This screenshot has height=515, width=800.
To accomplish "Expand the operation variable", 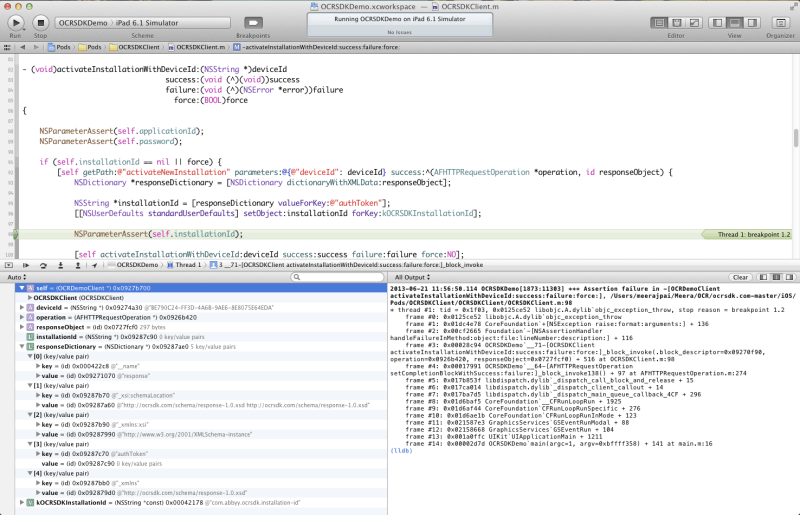I will point(22,317).
